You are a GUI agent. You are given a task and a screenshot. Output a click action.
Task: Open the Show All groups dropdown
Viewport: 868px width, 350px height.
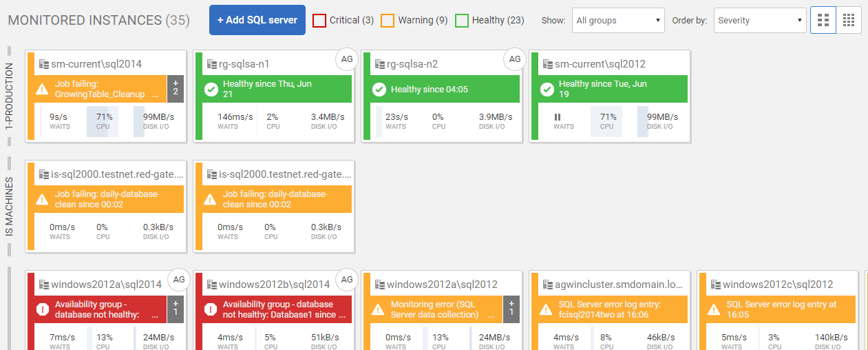tap(618, 21)
